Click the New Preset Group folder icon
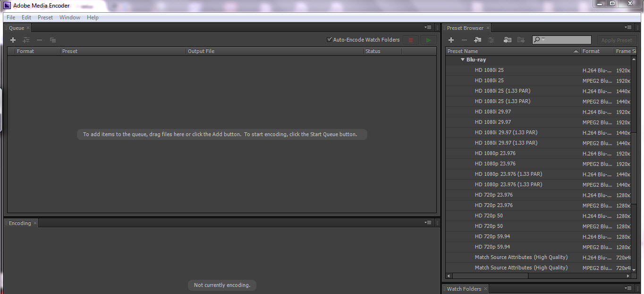 click(x=478, y=40)
